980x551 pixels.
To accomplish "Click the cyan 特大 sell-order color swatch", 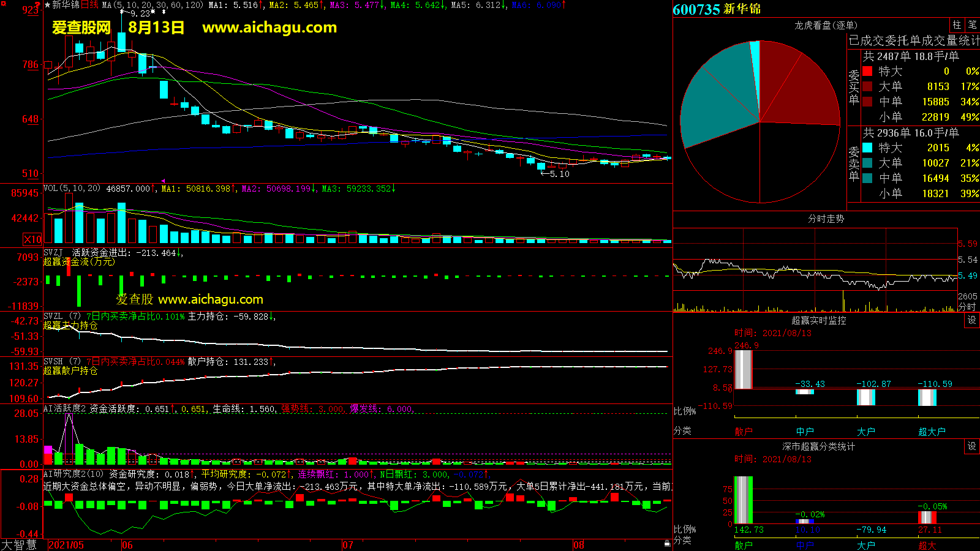I will (867, 148).
